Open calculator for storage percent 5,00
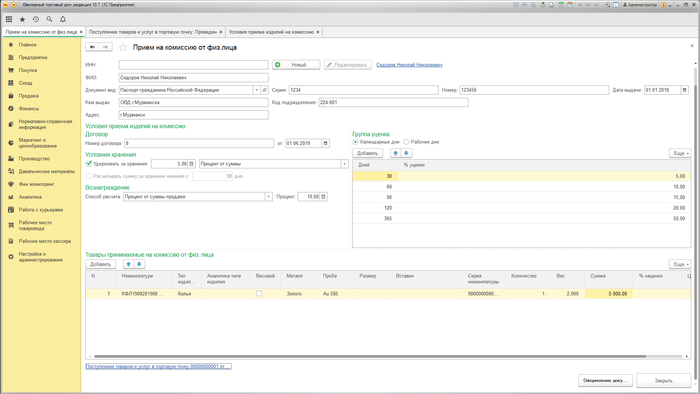This screenshot has height=394, width=700. coord(191,164)
